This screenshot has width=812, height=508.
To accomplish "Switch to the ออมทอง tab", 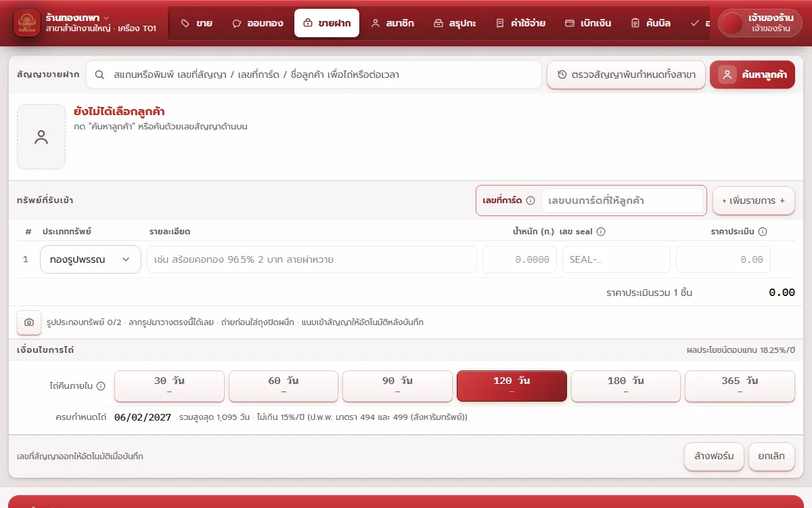I will (x=257, y=23).
